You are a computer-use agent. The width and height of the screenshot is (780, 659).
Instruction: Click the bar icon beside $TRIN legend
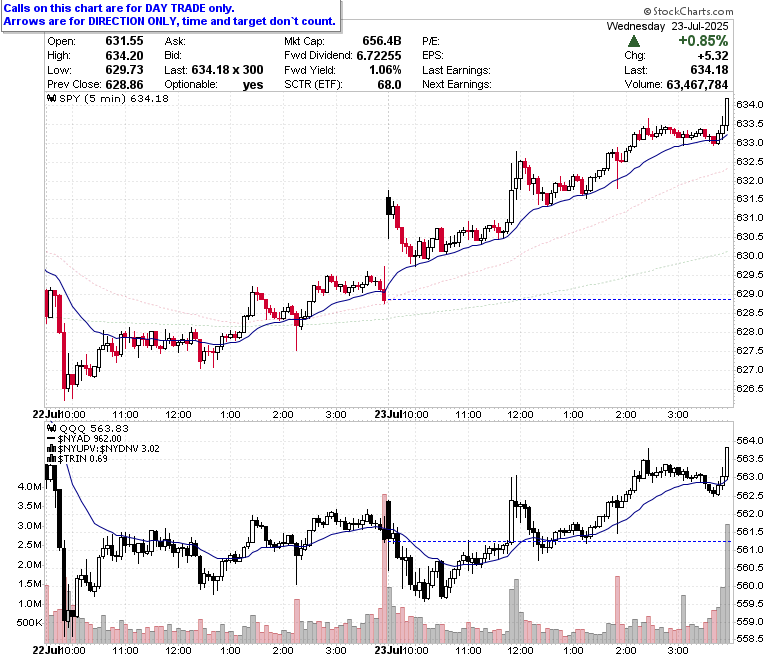pyautogui.click(x=51, y=459)
